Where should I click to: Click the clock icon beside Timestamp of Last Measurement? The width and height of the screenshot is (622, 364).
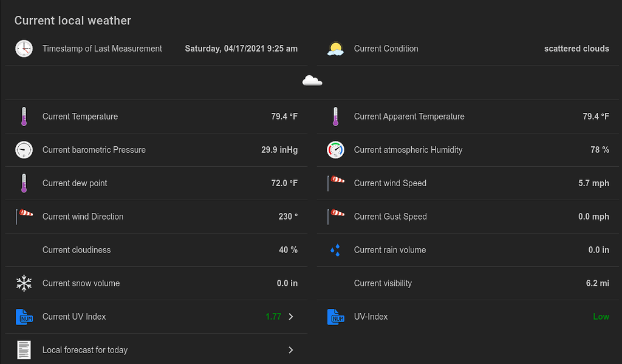point(24,49)
